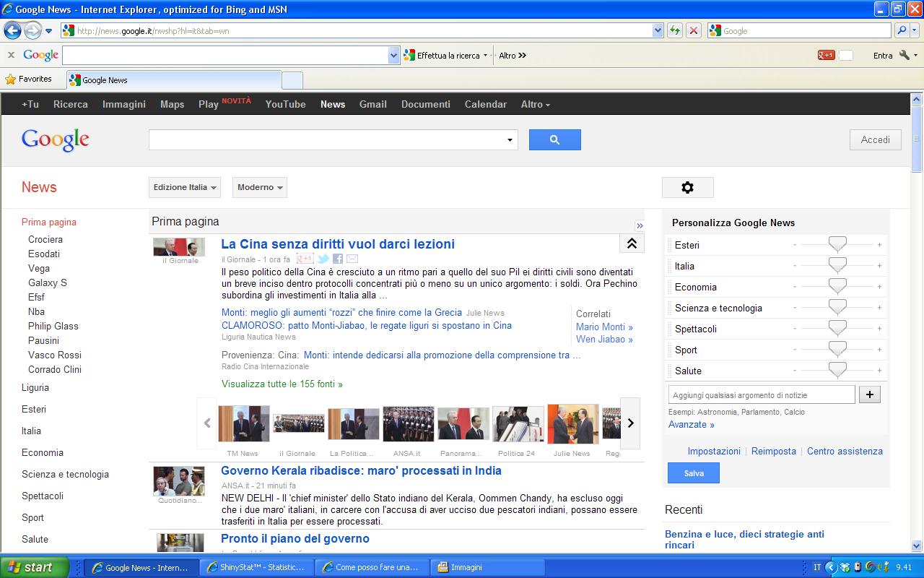Expand Altro in the Google toolbar
This screenshot has width=924, height=578.
[513, 56]
